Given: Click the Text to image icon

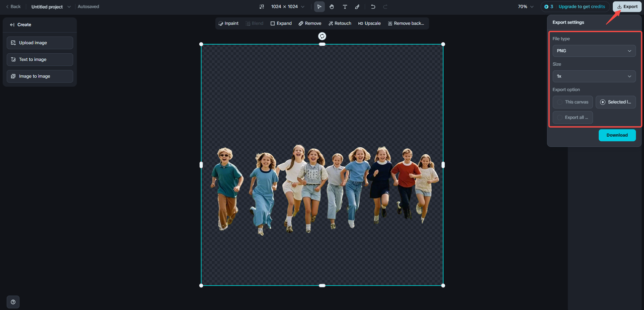Looking at the screenshot, I should tap(13, 59).
